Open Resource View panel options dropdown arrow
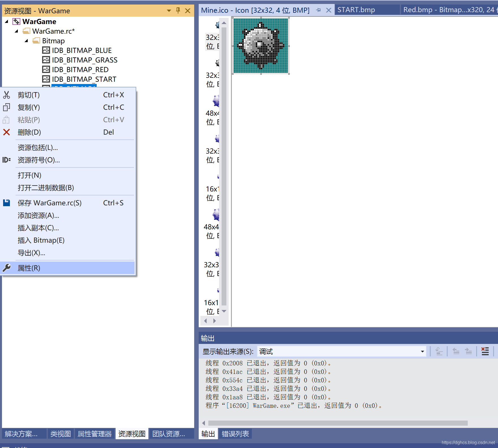The width and height of the screenshot is (498, 448). [x=169, y=11]
